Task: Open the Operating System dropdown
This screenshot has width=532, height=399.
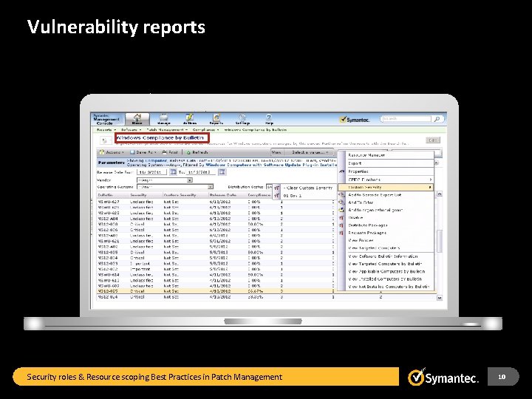Action: click(x=174, y=187)
